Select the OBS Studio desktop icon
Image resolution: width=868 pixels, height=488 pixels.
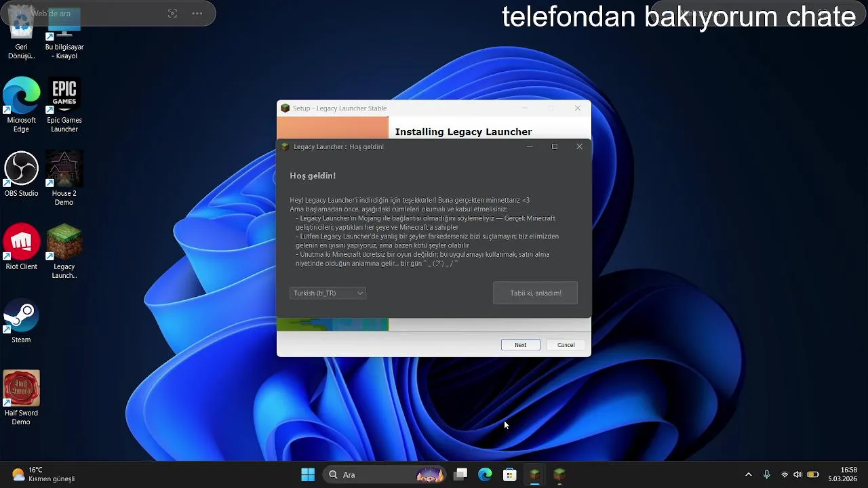click(21, 174)
